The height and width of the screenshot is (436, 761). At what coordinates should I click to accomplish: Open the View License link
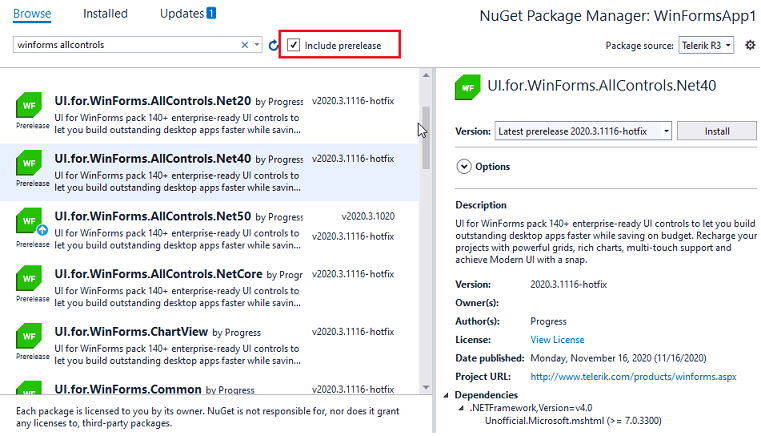point(557,340)
